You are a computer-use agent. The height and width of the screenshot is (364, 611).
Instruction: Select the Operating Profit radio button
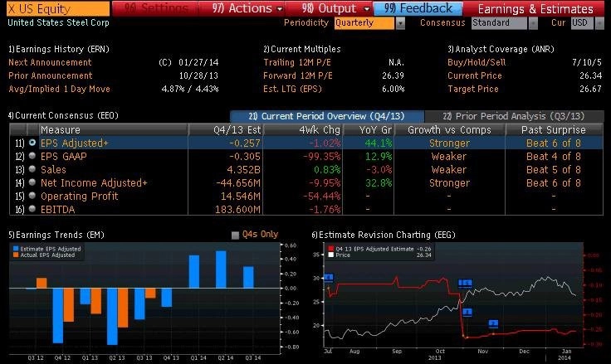coord(32,196)
